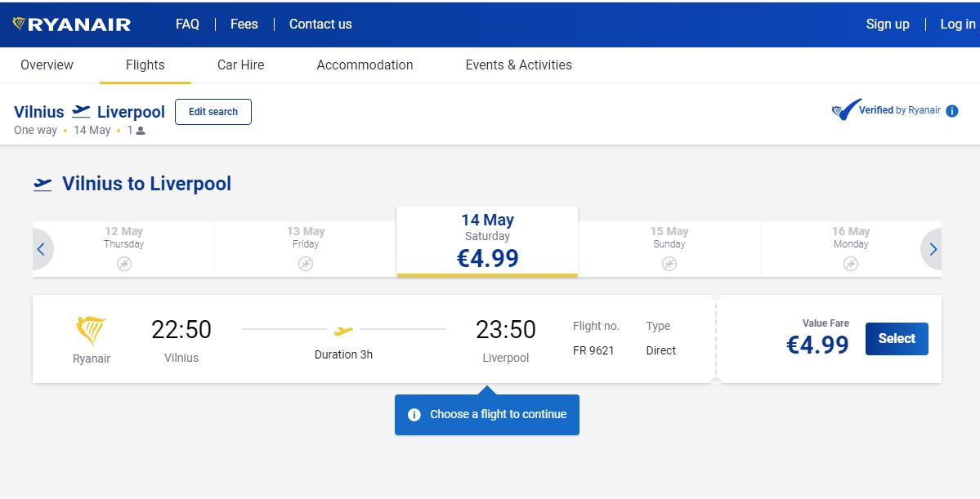Image resolution: width=980 pixels, height=499 pixels.
Task: Show later dates with right arrow
Action: tap(933, 249)
